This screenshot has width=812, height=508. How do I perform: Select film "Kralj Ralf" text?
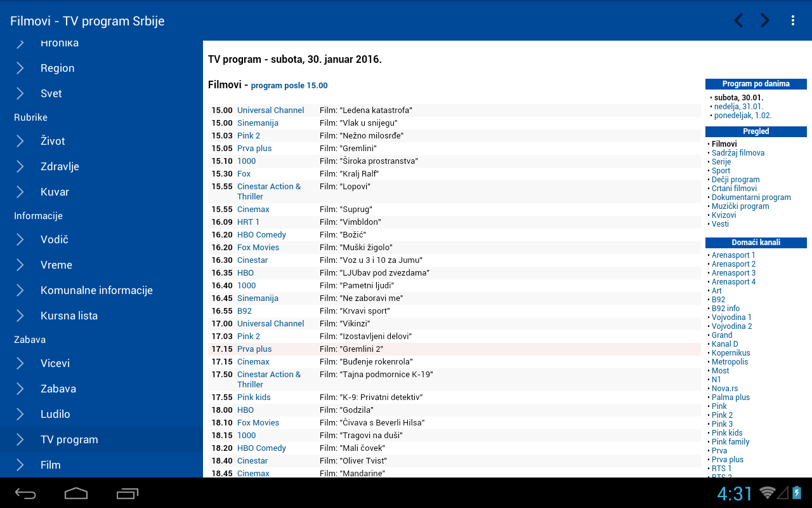pyautogui.click(x=349, y=174)
